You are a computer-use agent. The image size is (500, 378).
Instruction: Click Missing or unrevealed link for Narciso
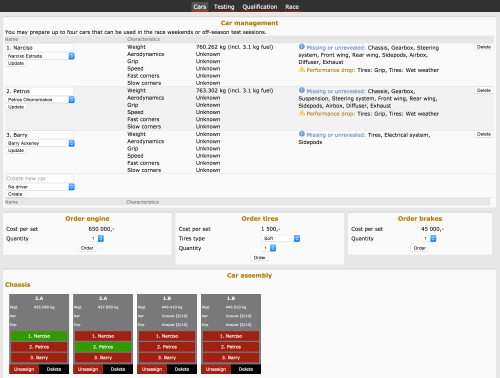336,48
